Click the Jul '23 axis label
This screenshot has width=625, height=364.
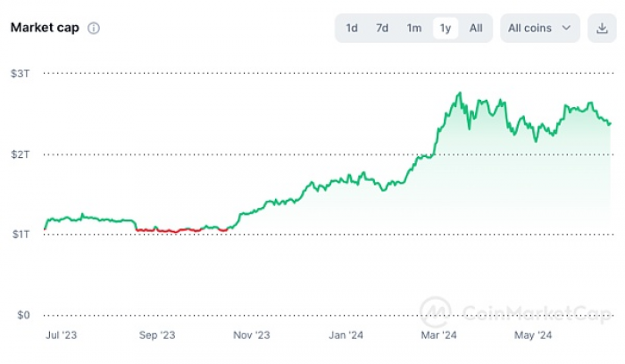click(61, 335)
